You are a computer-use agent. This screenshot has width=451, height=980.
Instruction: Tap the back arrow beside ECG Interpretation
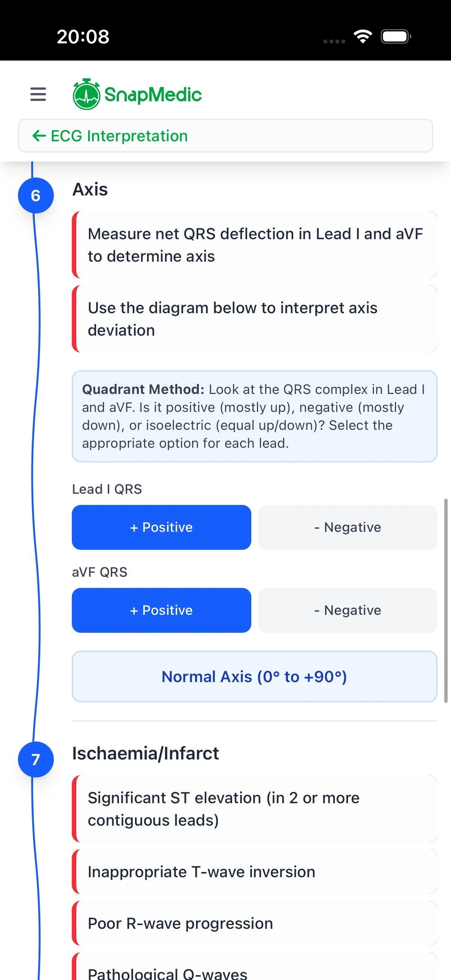tap(39, 136)
